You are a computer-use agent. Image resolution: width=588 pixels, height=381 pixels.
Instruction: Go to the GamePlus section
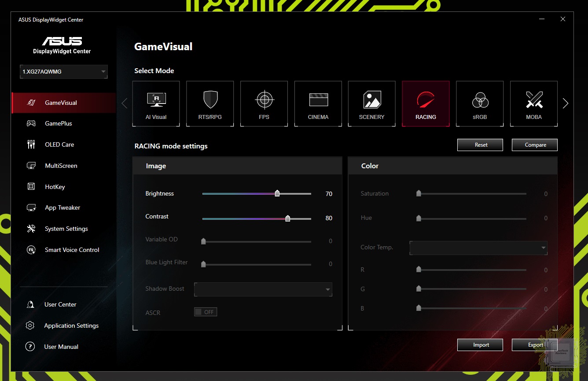point(58,123)
